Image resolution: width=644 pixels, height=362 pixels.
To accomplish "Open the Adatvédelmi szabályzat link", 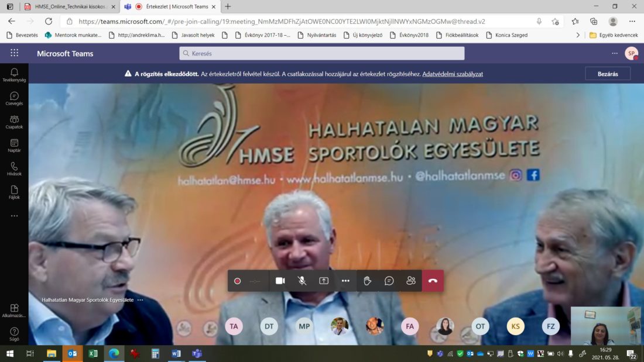I will (x=453, y=74).
